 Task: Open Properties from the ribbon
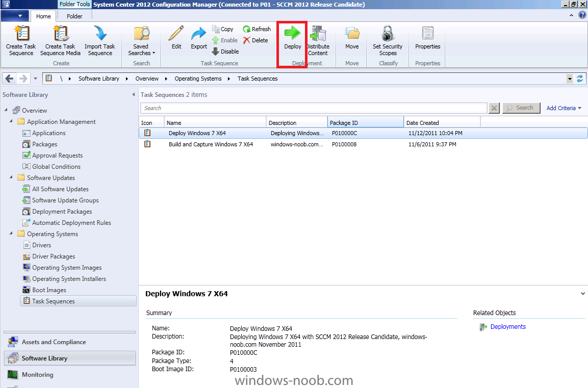pos(427,38)
